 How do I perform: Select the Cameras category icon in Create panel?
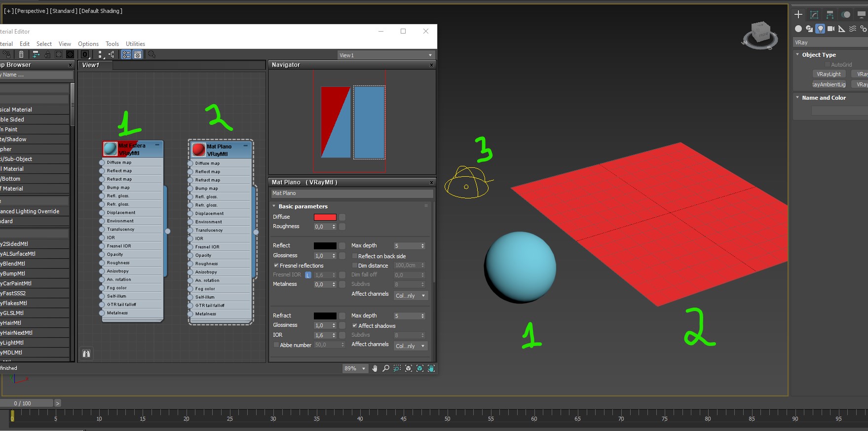(831, 29)
